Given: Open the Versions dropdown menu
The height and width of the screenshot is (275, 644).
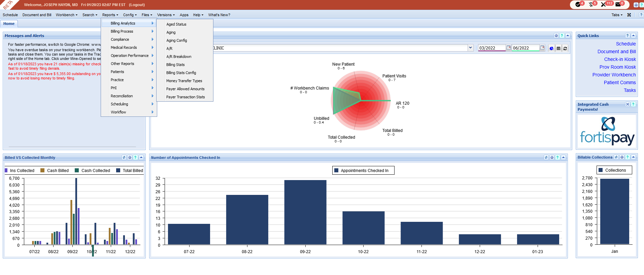Looking at the screenshot, I should pyautogui.click(x=166, y=15).
